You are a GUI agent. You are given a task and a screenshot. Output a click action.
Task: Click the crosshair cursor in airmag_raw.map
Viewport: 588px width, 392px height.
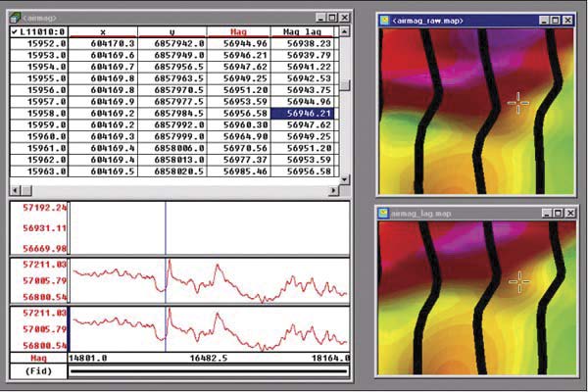pos(518,102)
